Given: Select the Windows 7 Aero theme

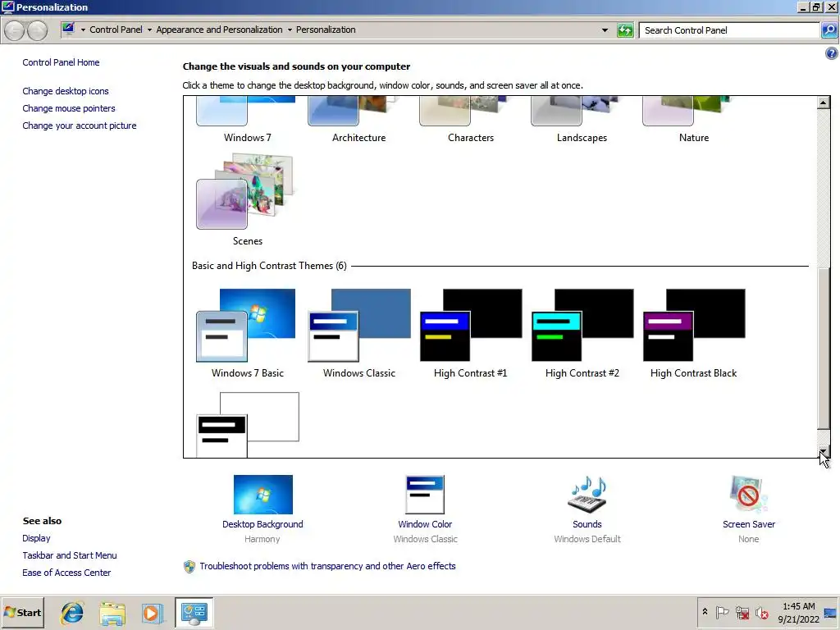Looking at the screenshot, I should 247,121.
